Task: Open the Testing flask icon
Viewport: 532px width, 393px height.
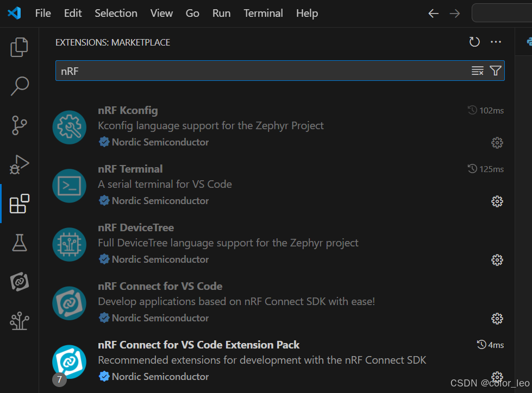Action: pos(19,243)
